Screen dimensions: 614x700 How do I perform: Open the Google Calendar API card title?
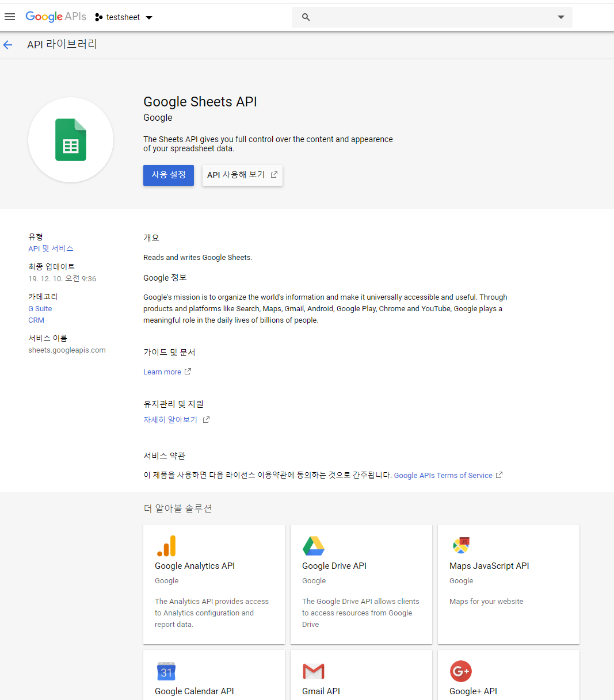pos(195,691)
